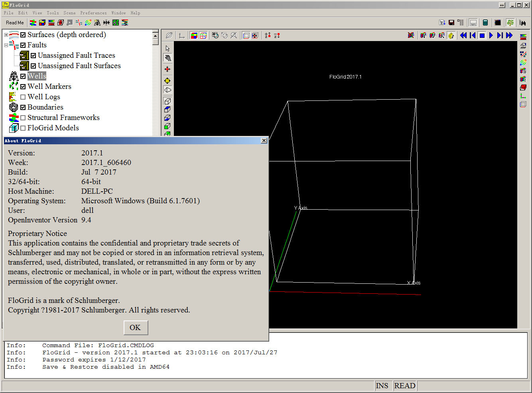532x393 pixels.
Task: Uncheck Unassigned Fault Surfaces checkbox
Action: tap(33, 66)
